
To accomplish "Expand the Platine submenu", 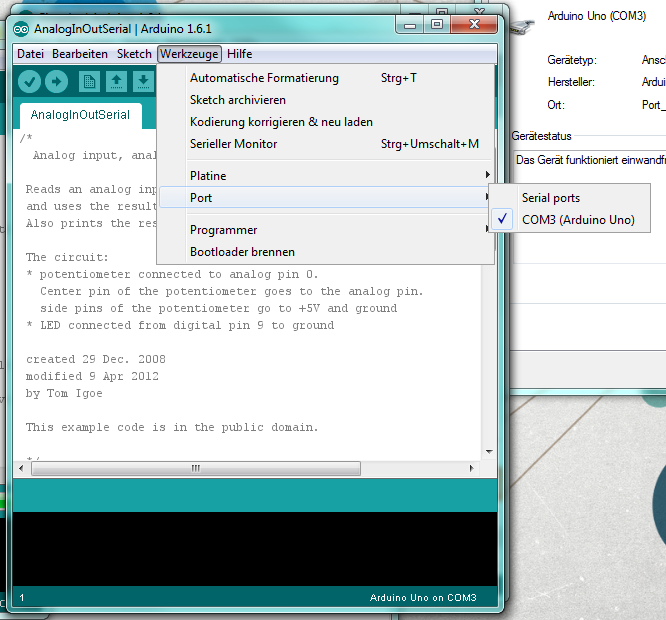I will pos(326,176).
